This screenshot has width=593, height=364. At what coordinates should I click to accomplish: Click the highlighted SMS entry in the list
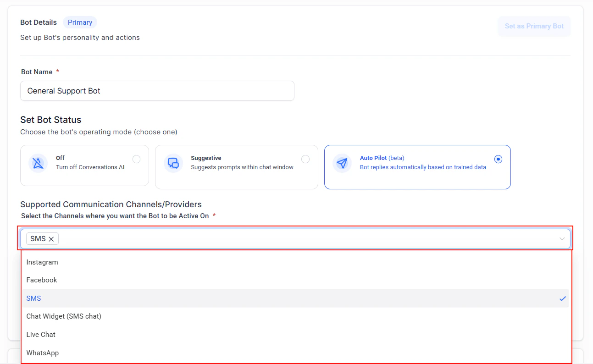pos(33,298)
